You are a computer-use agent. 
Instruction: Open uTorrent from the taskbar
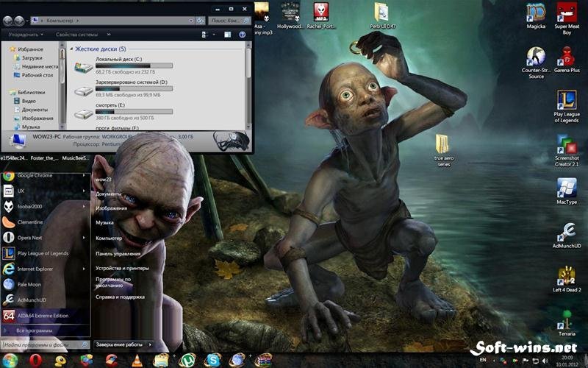(x=187, y=361)
